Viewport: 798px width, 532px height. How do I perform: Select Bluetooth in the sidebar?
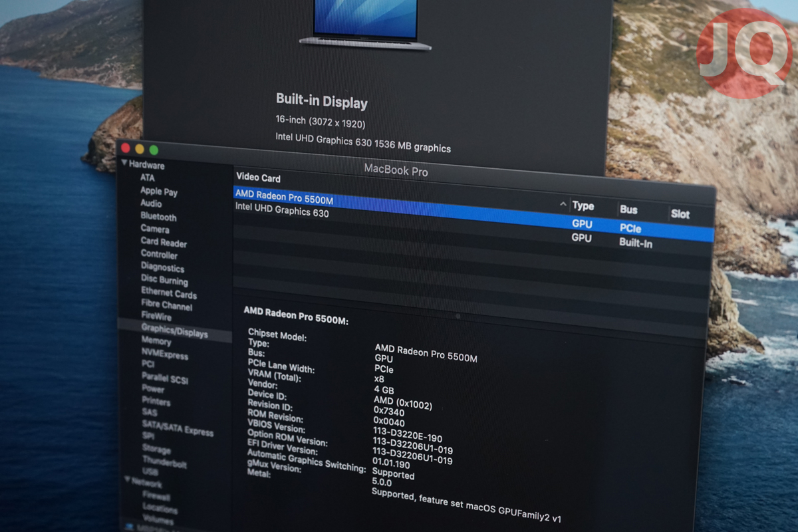158,217
